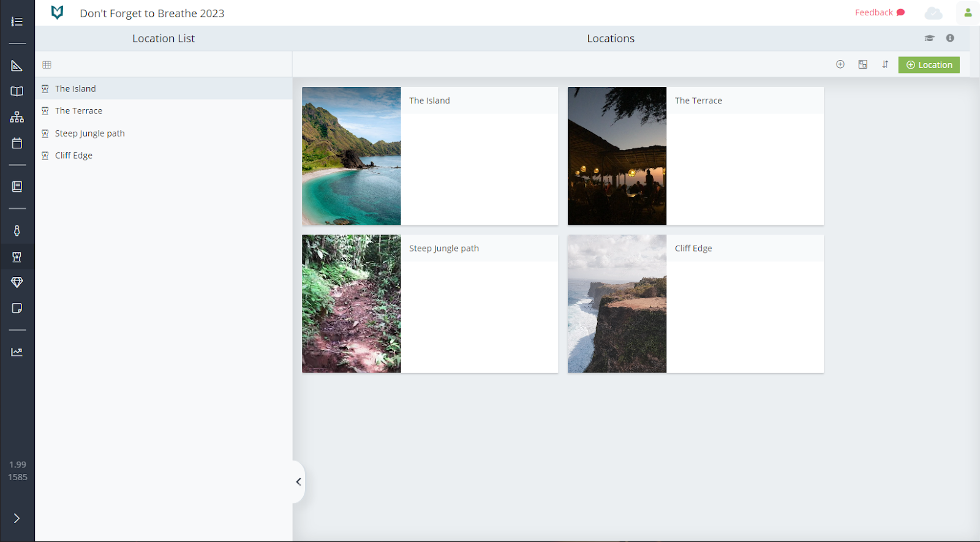Click the ruler triangle plan icon

[x=17, y=66]
